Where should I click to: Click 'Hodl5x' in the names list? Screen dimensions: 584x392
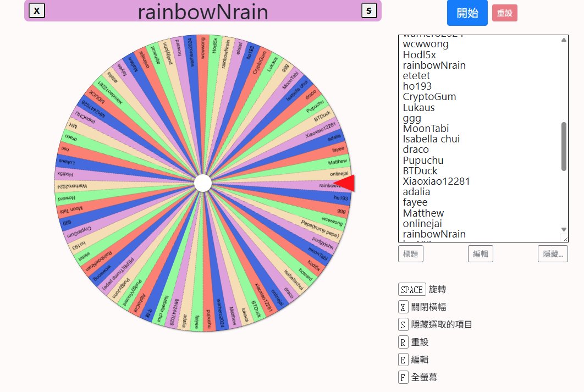coord(419,55)
